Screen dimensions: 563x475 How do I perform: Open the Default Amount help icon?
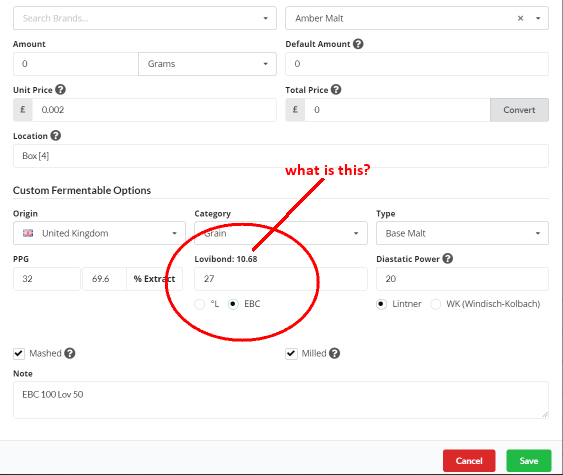pos(358,44)
